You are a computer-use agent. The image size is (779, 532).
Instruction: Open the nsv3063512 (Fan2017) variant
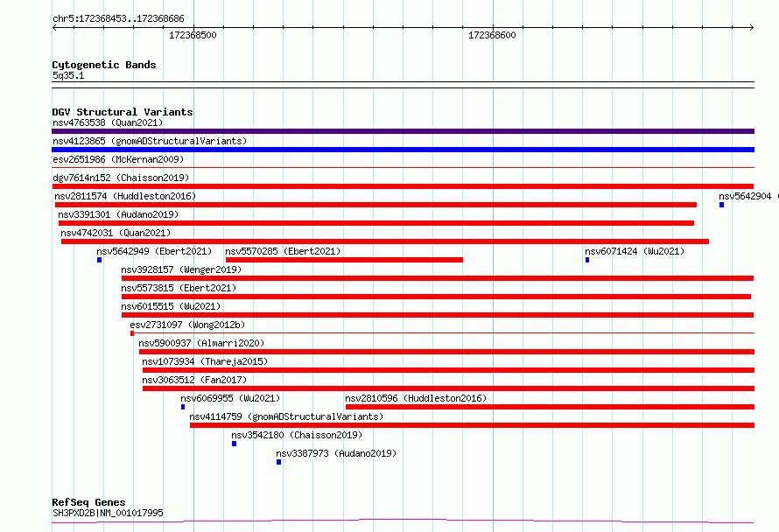[x=194, y=380]
